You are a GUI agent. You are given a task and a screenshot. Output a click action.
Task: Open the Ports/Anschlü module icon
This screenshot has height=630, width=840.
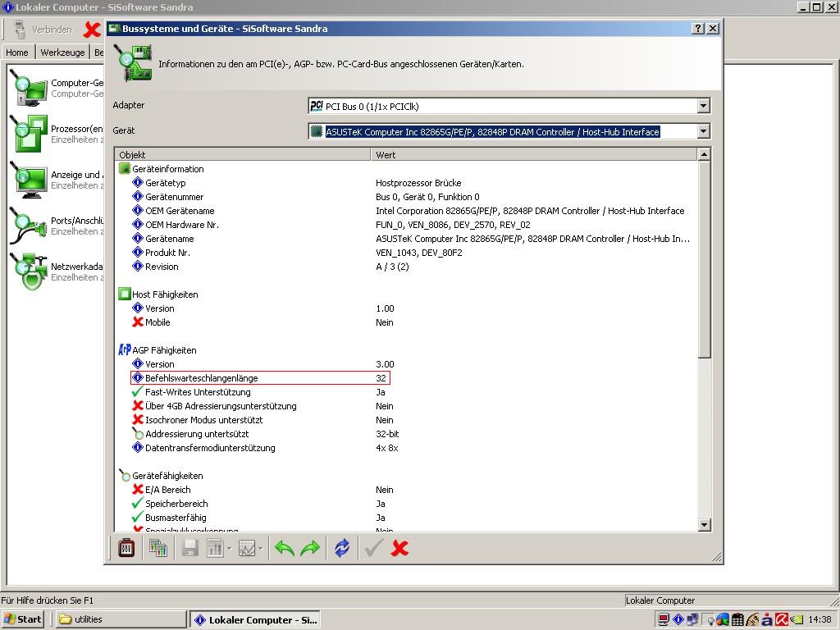pyautogui.click(x=30, y=226)
